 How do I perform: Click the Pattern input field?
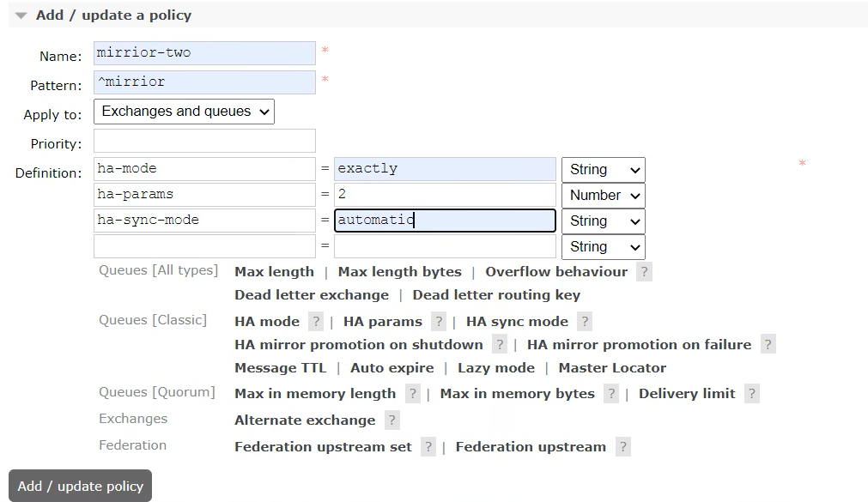(x=204, y=82)
